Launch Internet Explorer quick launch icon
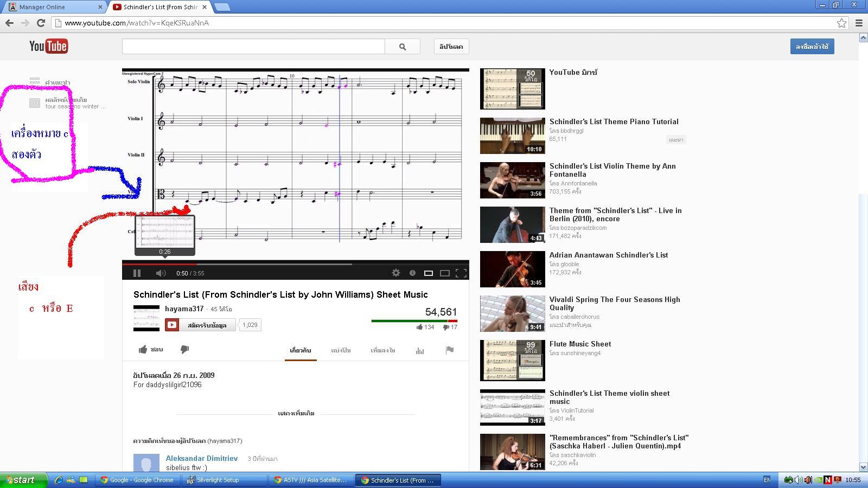Viewport: 868px width, 488px height. pos(59,480)
